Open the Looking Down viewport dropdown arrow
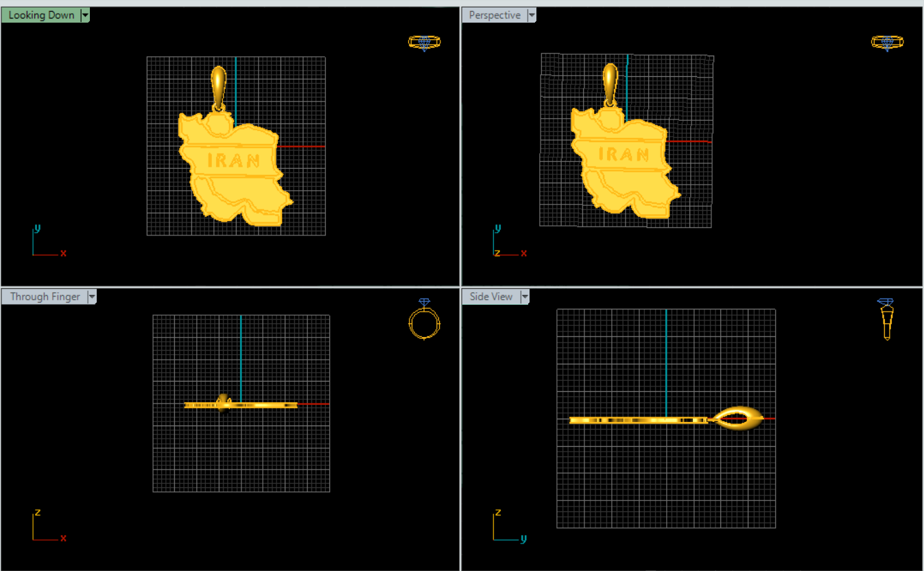This screenshot has height=571, width=924. tap(85, 15)
